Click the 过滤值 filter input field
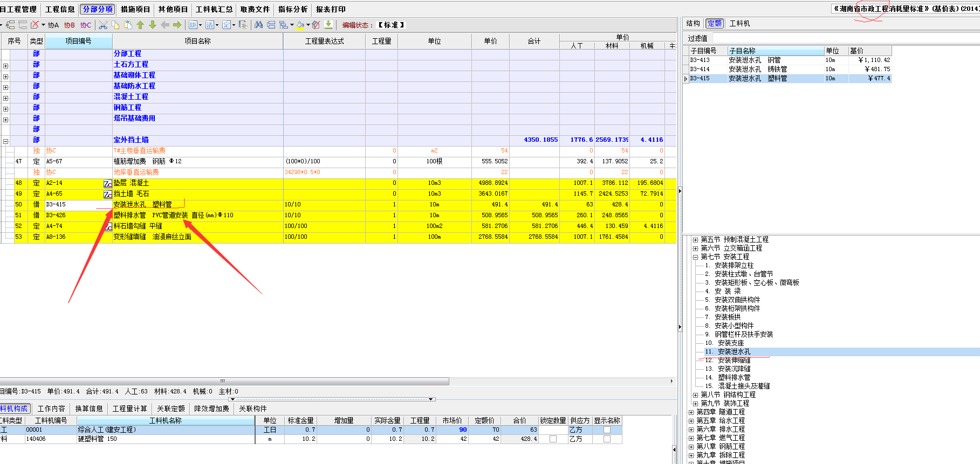Image resolution: width=980 pixels, height=464 pixels. click(846, 38)
